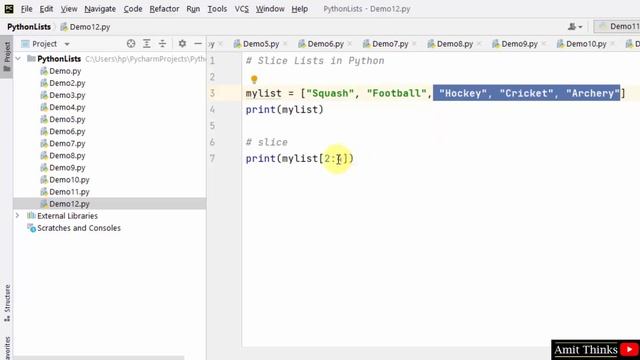Click the Project panel horizontal scrollbar
640x360 pixels.
(99, 358)
